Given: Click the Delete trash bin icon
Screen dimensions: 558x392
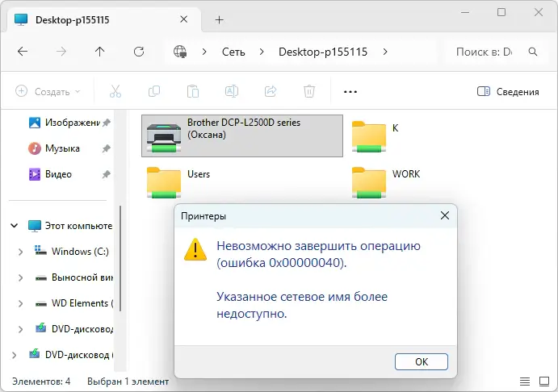Looking at the screenshot, I should pos(309,91).
